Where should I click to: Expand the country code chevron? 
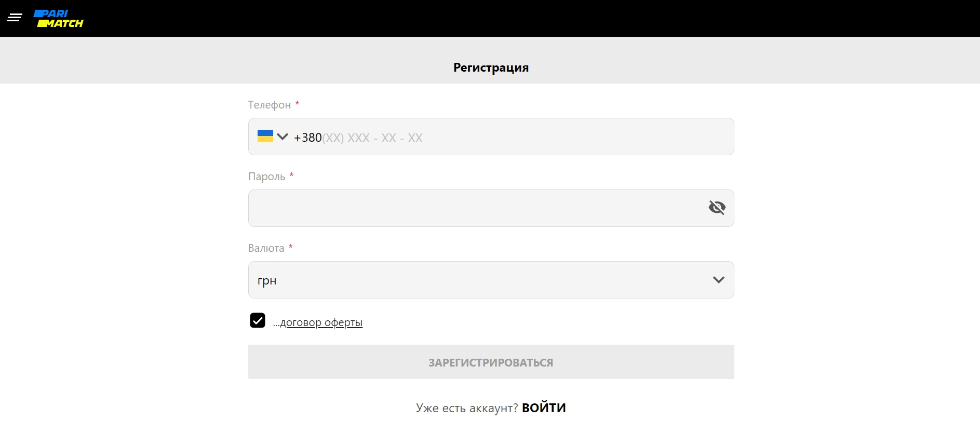click(283, 137)
